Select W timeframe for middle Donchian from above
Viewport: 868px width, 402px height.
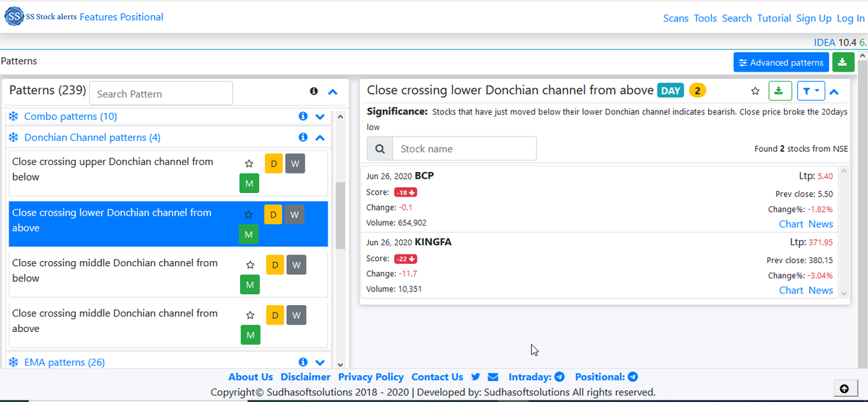[297, 315]
